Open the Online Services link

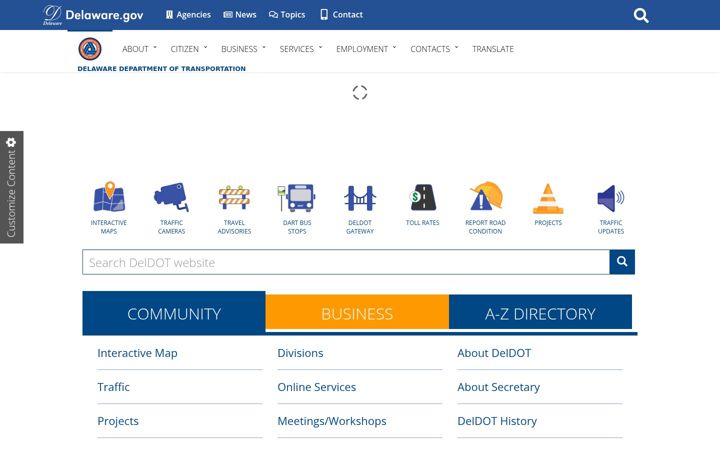[316, 387]
